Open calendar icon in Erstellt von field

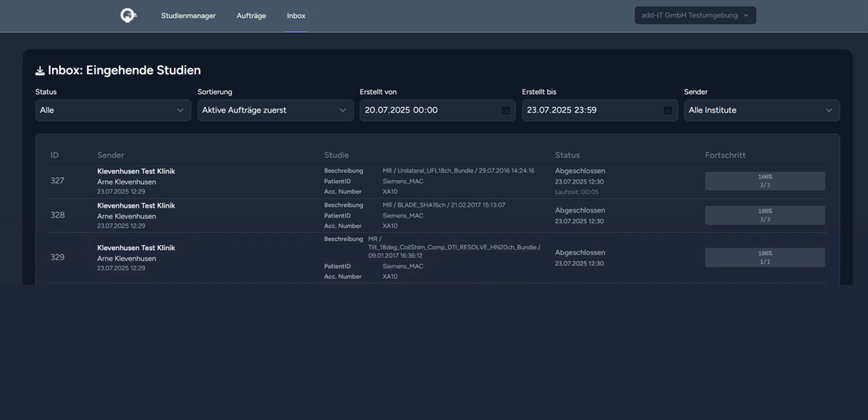pyautogui.click(x=506, y=111)
